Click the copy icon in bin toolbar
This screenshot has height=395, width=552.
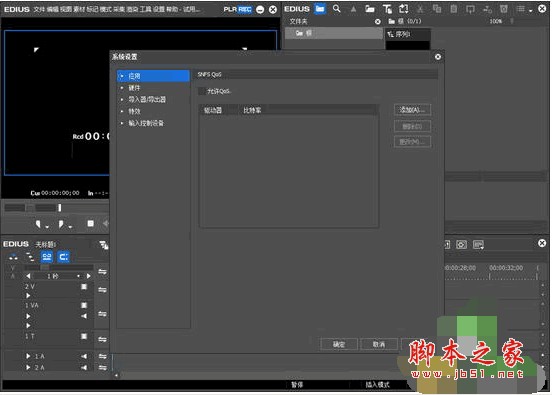pyautogui.click(x=437, y=9)
